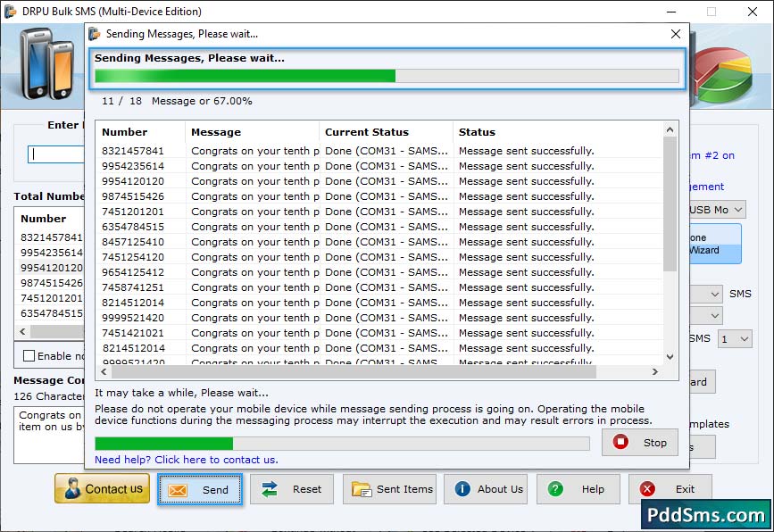Click the Reset button

click(x=292, y=489)
